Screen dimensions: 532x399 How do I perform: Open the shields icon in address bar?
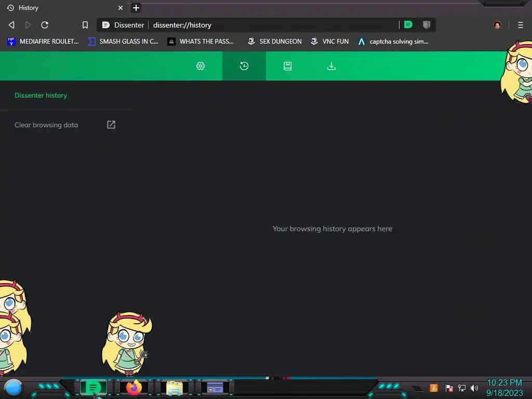(427, 24)
